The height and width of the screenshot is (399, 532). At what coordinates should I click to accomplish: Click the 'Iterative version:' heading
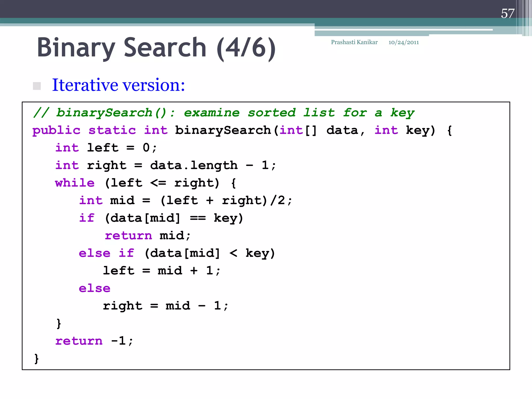coord(118,85)
